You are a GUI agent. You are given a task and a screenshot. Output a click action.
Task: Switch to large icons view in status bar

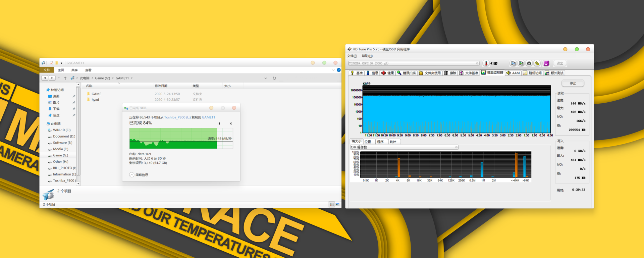click(x=337, y=204)
